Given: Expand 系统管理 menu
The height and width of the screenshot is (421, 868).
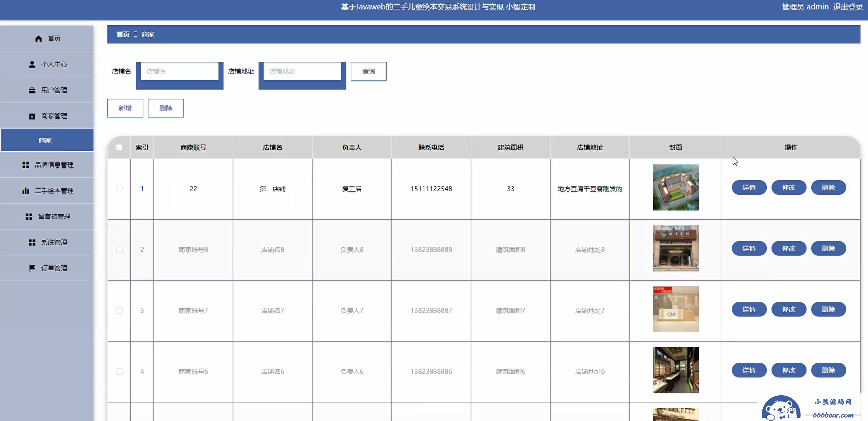Looking at the screenshot, I should pyautogui.click(x=47, y=242).
